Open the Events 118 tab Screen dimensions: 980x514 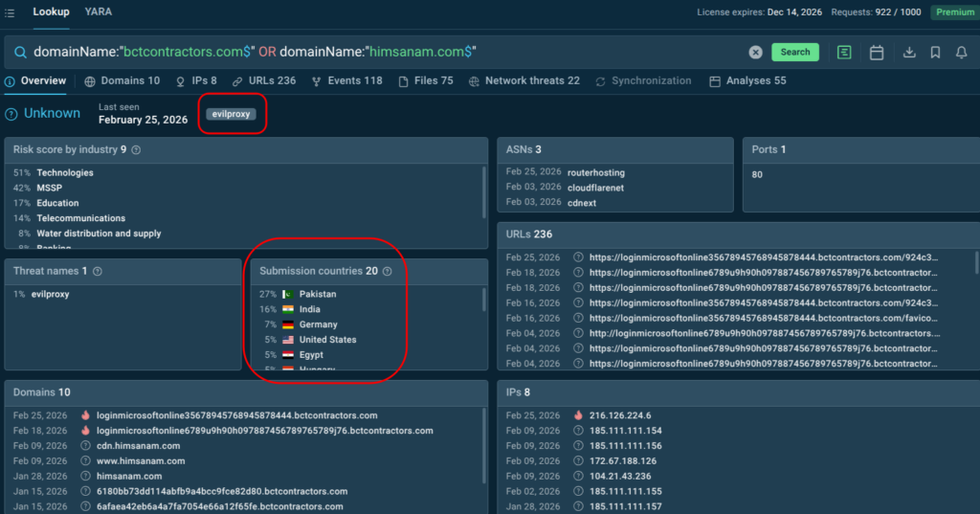(346, 81)
